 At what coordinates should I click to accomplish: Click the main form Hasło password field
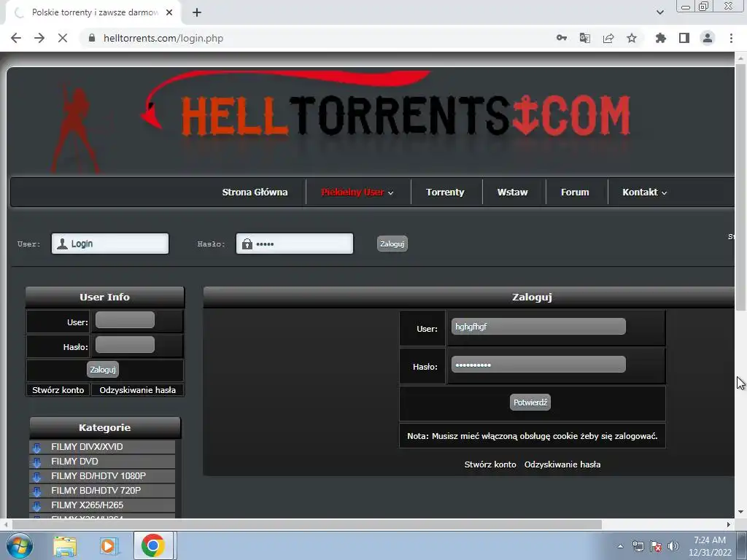(538, 365)
